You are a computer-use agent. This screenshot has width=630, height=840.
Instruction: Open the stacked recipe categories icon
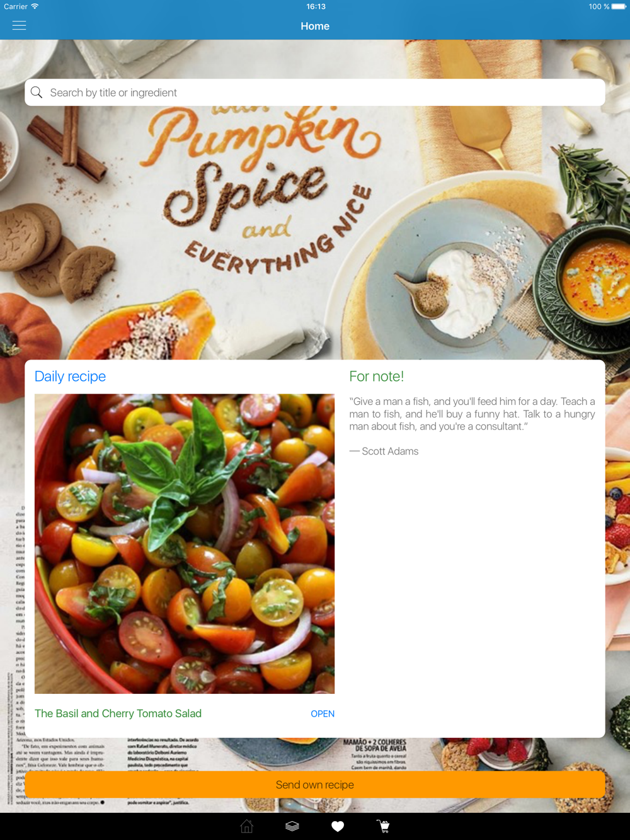(x=292, y=826)
